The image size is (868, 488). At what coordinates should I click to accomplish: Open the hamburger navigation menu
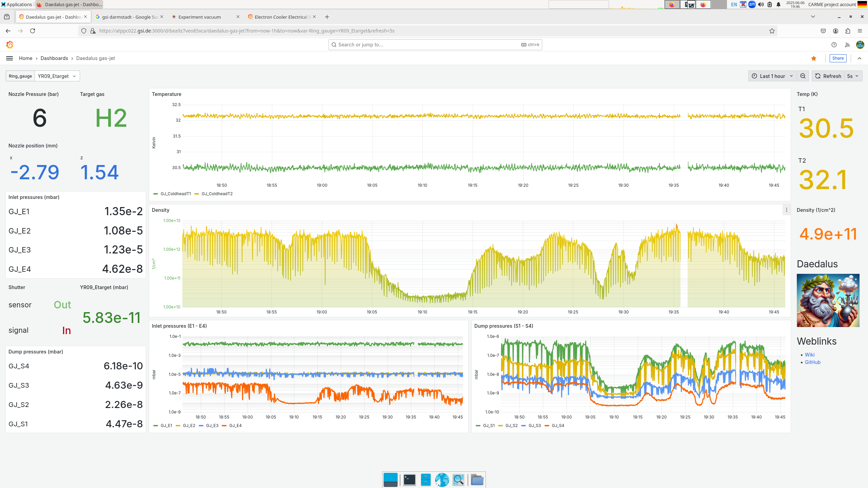[9, 58]
